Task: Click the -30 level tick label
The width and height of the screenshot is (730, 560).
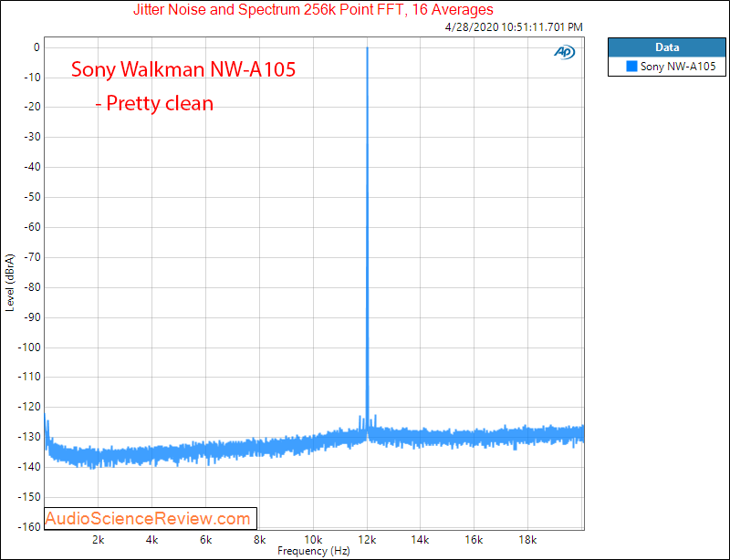Action: 32,137
